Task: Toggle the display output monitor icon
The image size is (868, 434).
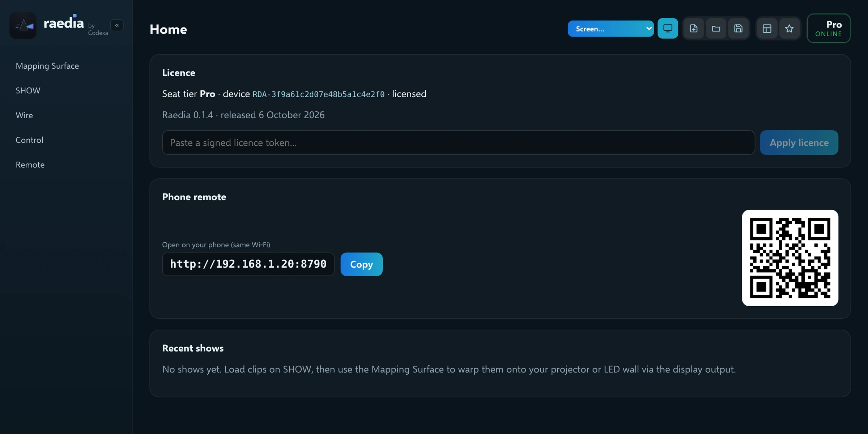Action: 668,28
